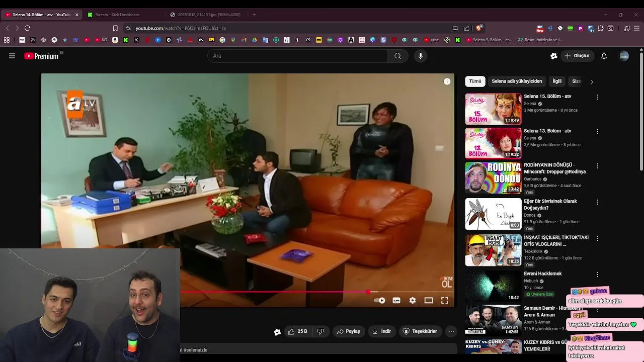Focus the Ara search field
This screenshot has width=644, height=362.
[x=297, y=56]
